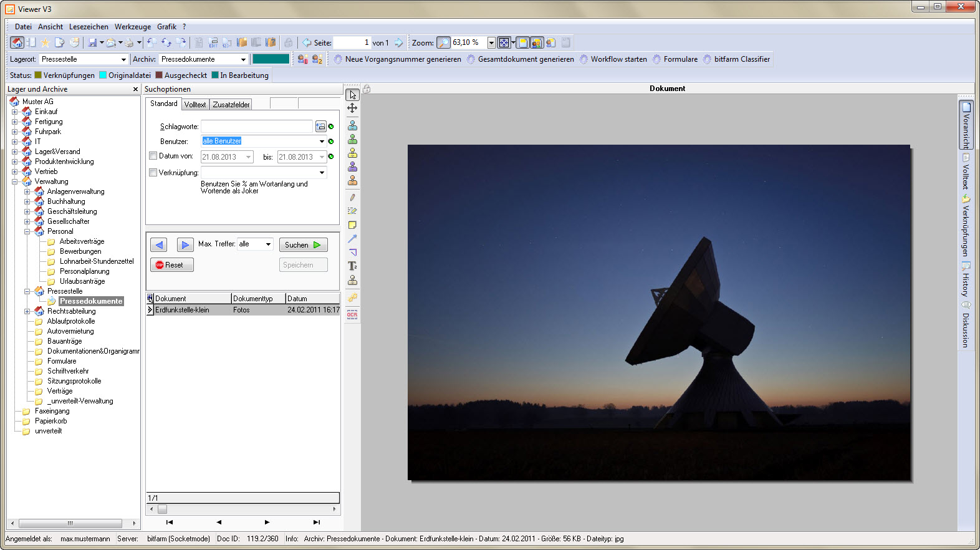The height and width of the screenshot is (550, 980).
Task: Select the four-arrow move tool
Action: tap(352, 109)
